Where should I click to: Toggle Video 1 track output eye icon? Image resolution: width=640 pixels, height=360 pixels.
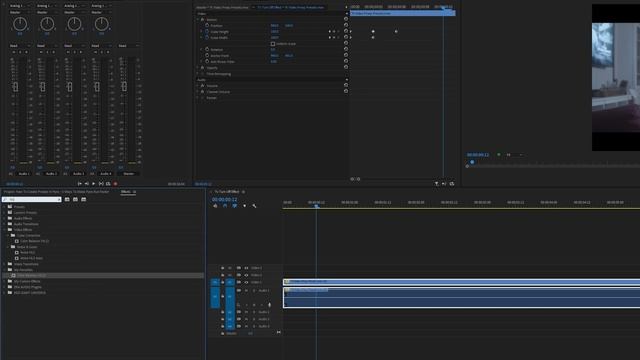[x=246, y=282]
